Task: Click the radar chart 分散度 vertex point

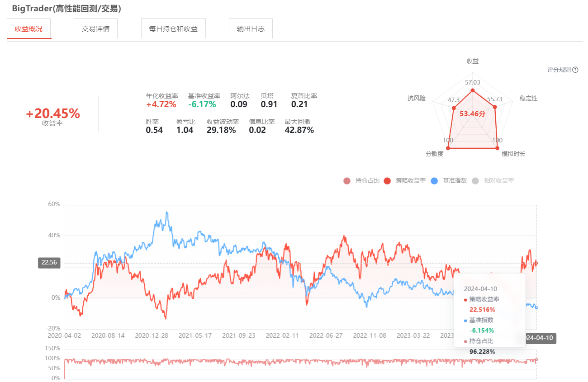Action: [x=448, y=148]
